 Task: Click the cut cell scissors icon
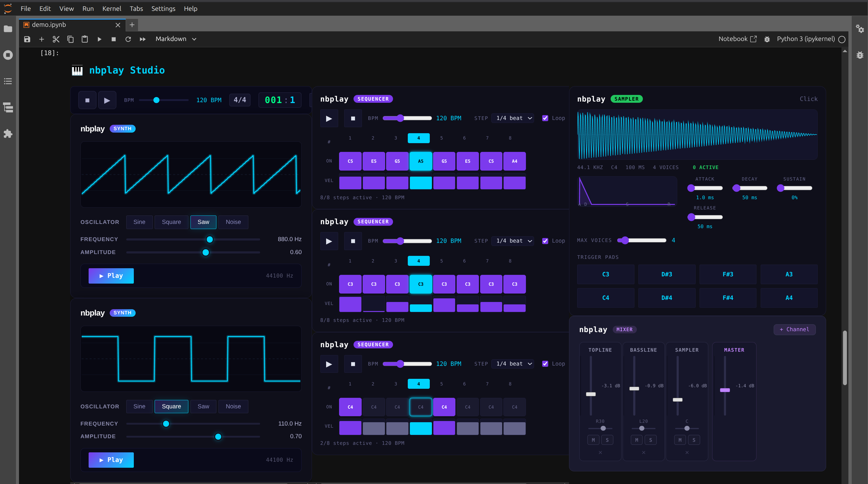56,39
